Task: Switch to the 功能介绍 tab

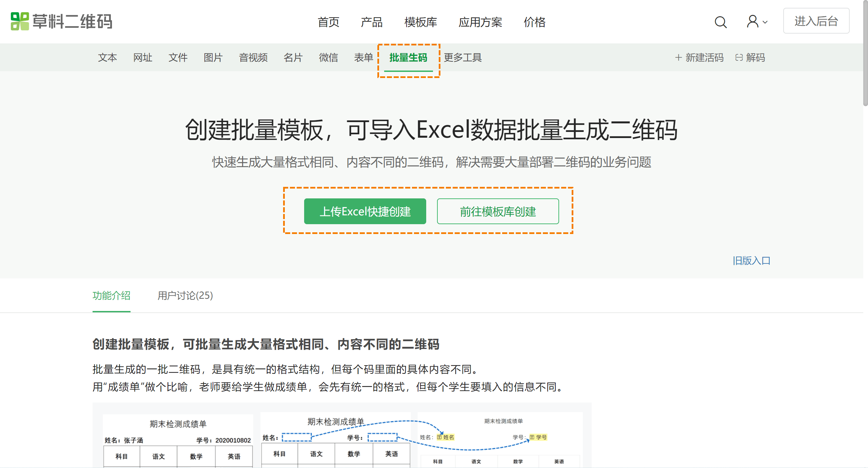Action: [111, 296]
